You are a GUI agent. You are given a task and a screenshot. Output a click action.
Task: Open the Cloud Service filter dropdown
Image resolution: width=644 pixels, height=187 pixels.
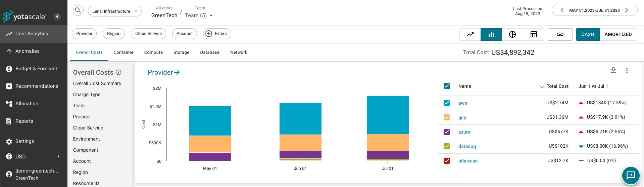148,34
